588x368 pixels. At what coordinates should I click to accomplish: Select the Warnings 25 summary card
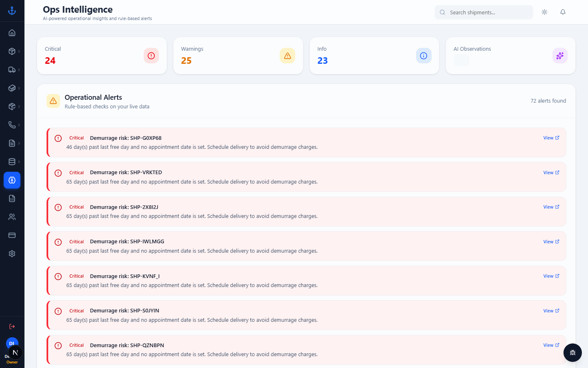click(238, 56)
